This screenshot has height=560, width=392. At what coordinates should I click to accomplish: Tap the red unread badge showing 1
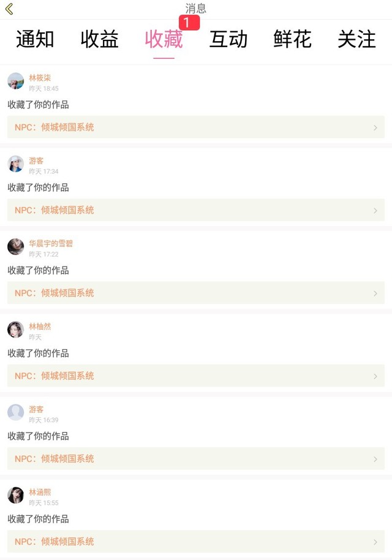[189, 23]
